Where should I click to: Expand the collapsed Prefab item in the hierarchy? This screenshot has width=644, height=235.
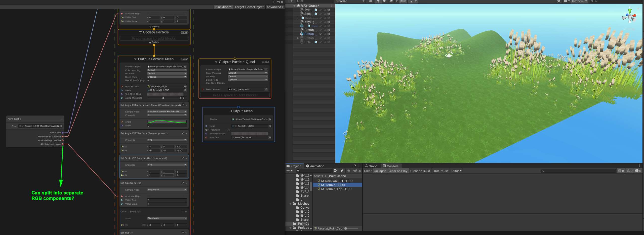pyautogui.click(x=298, y=38)
